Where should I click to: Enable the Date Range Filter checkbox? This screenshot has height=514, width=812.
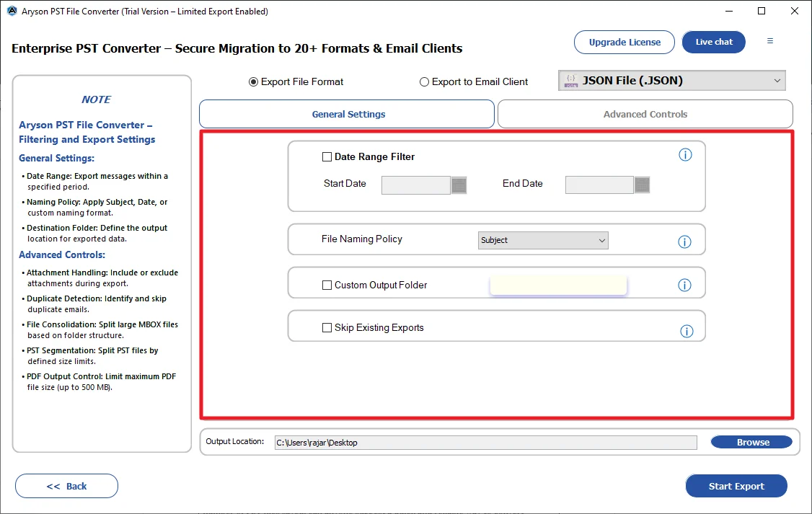click(327, 157)
